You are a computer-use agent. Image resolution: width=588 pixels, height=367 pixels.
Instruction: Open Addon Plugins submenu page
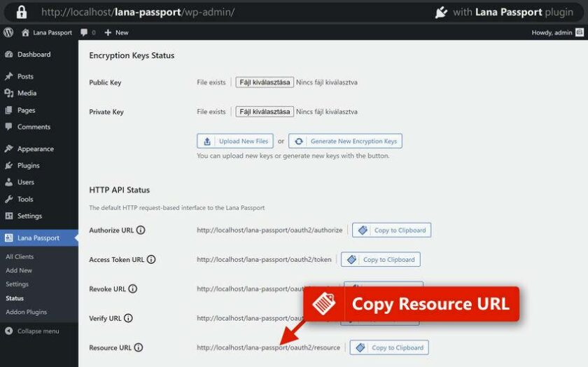point(26,312)
